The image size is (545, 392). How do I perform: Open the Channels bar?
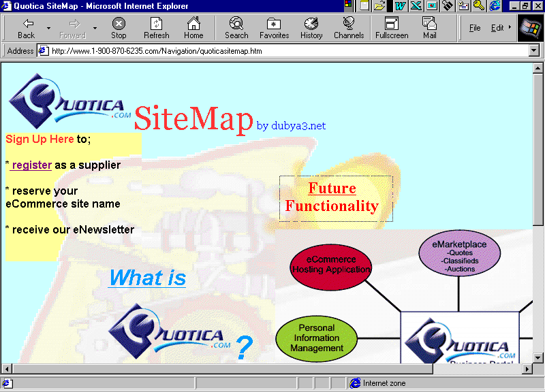tap(349, 28)
